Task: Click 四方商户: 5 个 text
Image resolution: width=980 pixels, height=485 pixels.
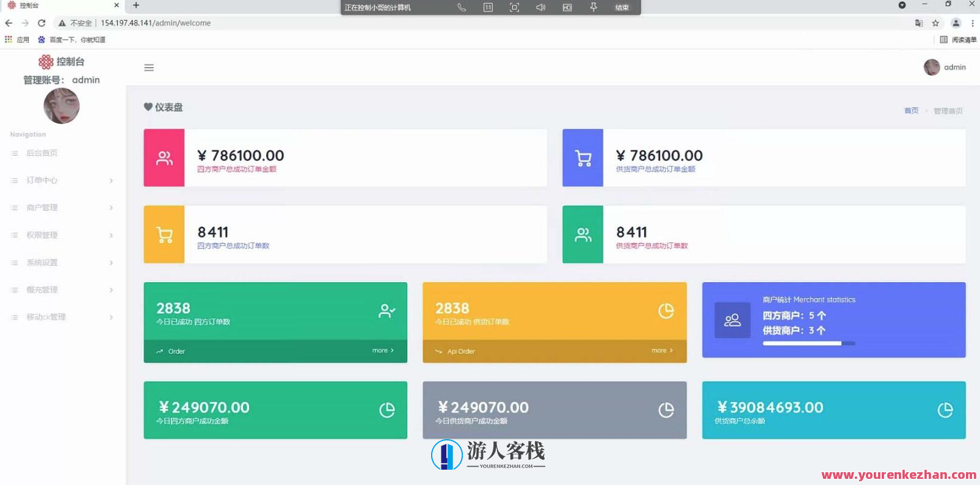Action: (x=794, y=316)
